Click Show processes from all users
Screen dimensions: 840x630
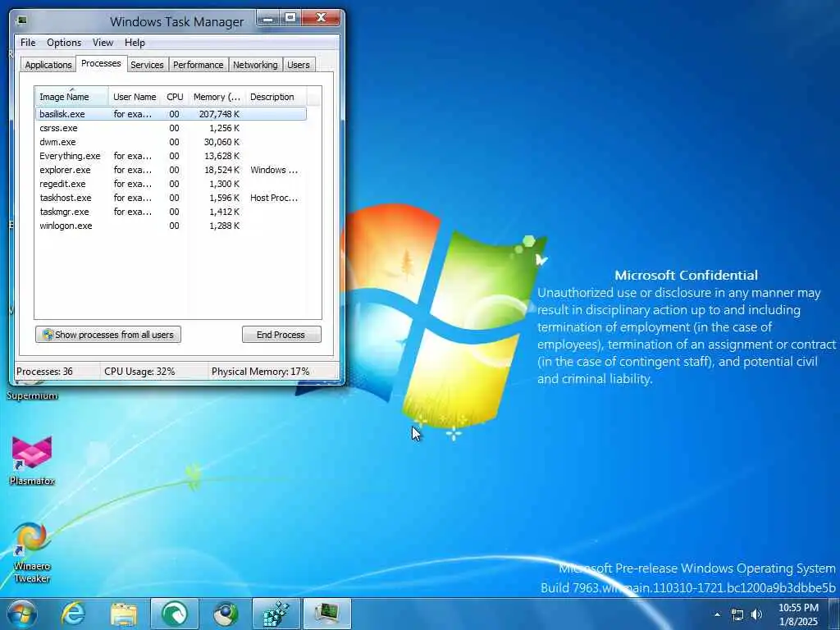[108, 335]
